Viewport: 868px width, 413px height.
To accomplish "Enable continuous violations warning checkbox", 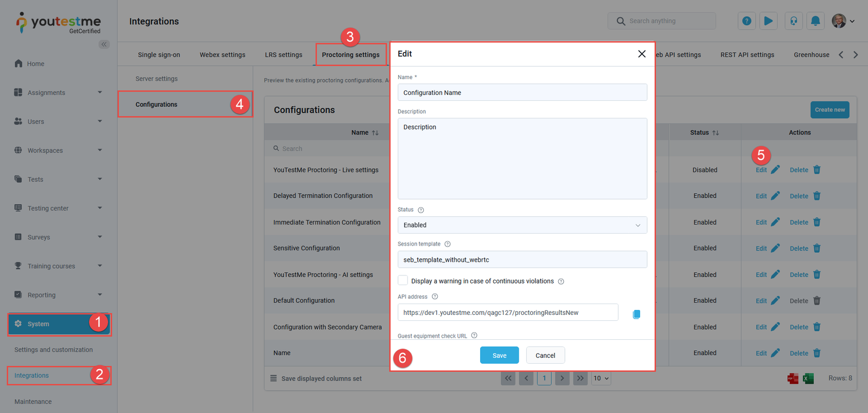I will coord(403,280).
